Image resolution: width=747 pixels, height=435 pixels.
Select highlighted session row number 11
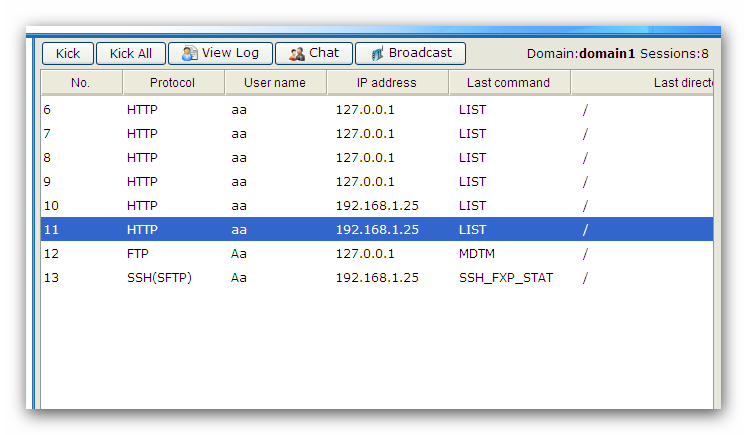pos(377,230)
